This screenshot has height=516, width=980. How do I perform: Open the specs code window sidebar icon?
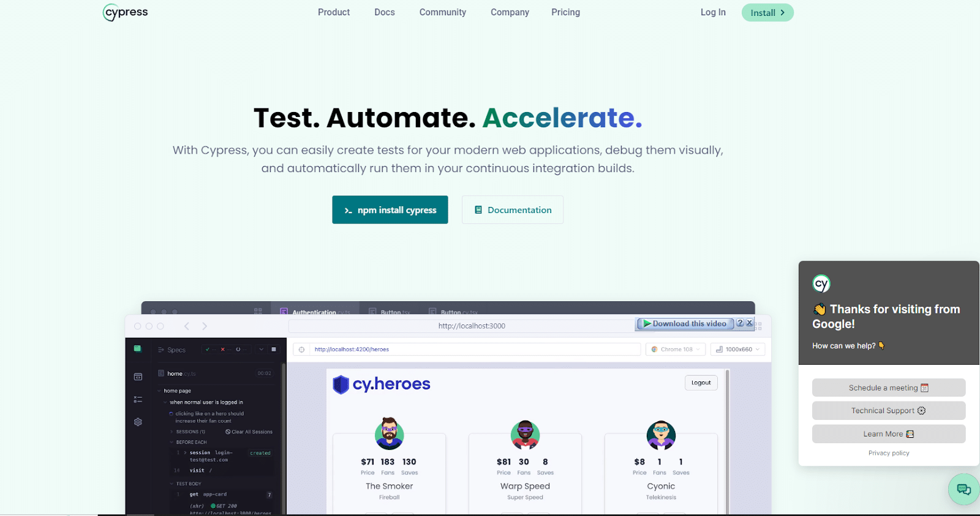tap(138, 377)
